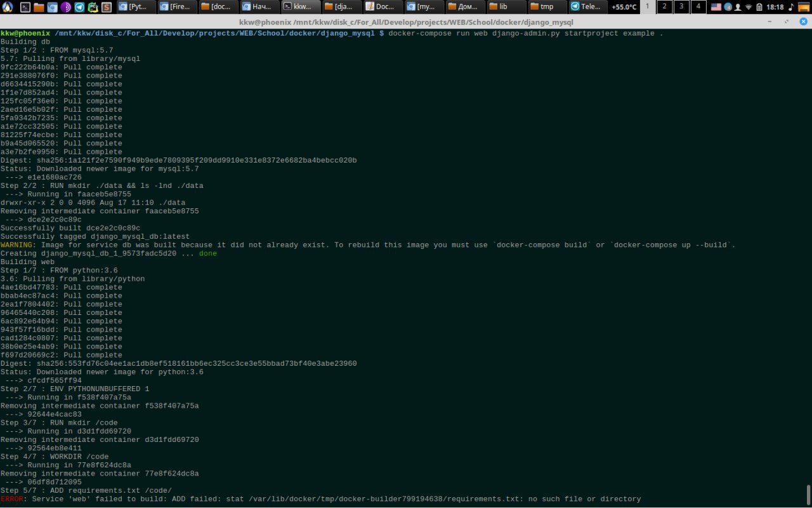Switch to the [my... browser window

[425, 7]
